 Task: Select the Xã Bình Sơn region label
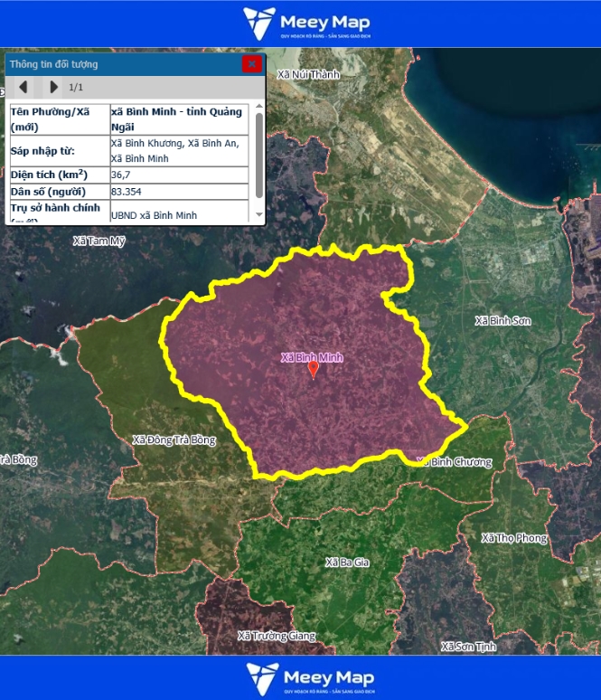click(503, 321)
